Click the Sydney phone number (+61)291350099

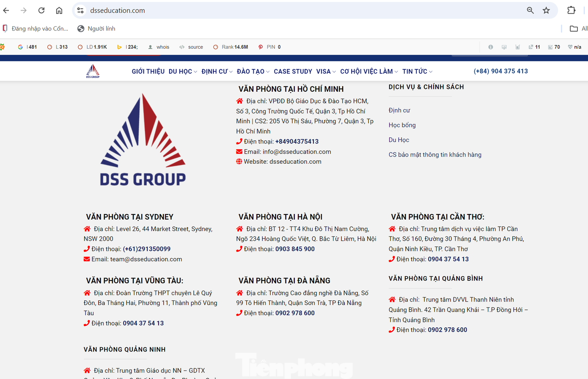pos(147,249)
